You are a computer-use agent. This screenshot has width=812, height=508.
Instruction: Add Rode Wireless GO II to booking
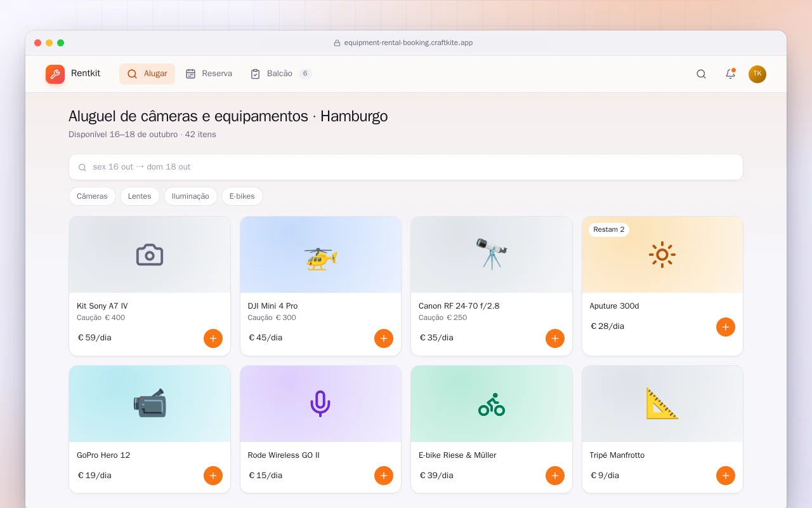click(384, 476)
